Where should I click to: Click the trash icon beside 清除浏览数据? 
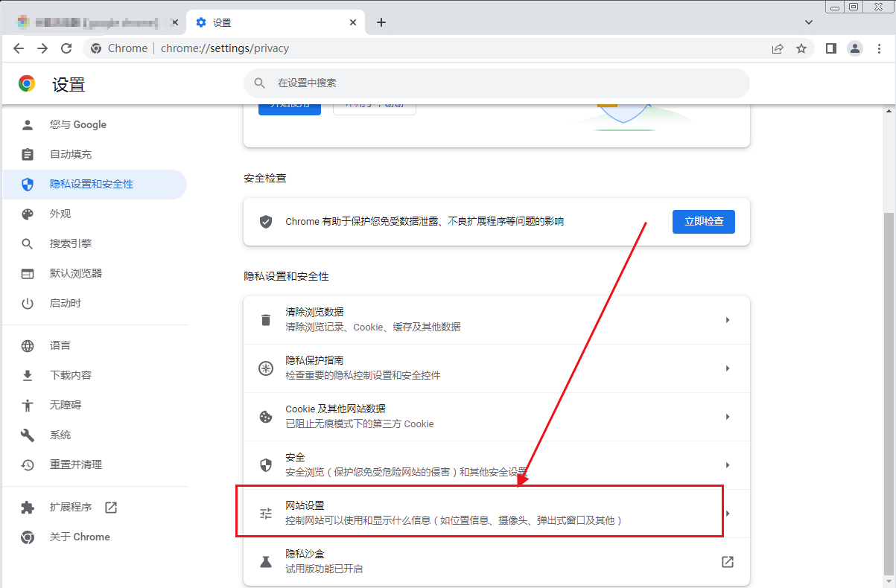click(x=266, y=320)
